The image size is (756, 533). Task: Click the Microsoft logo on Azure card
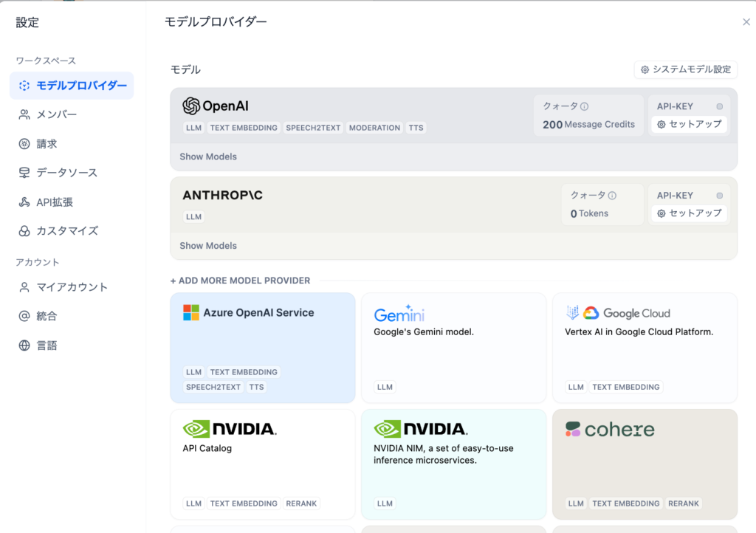(x=191, y=313)
